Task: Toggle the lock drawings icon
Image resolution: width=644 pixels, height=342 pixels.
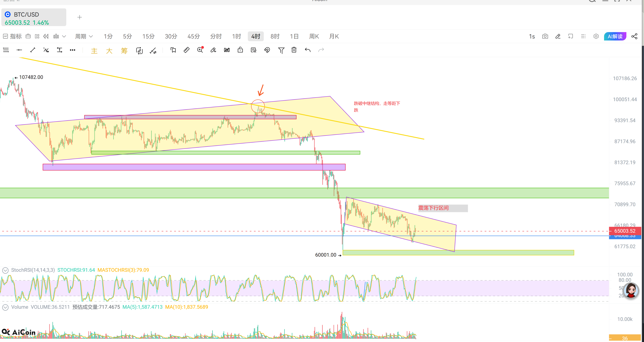Action: pos(240,50)
